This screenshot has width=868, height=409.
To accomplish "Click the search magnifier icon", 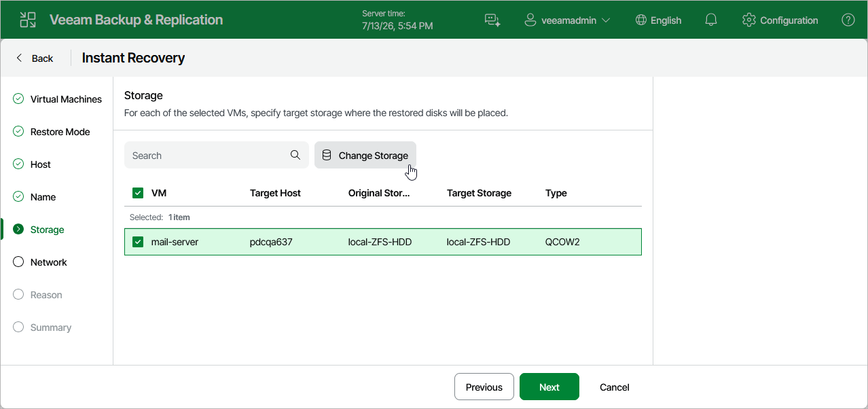I will pos(295,155).
